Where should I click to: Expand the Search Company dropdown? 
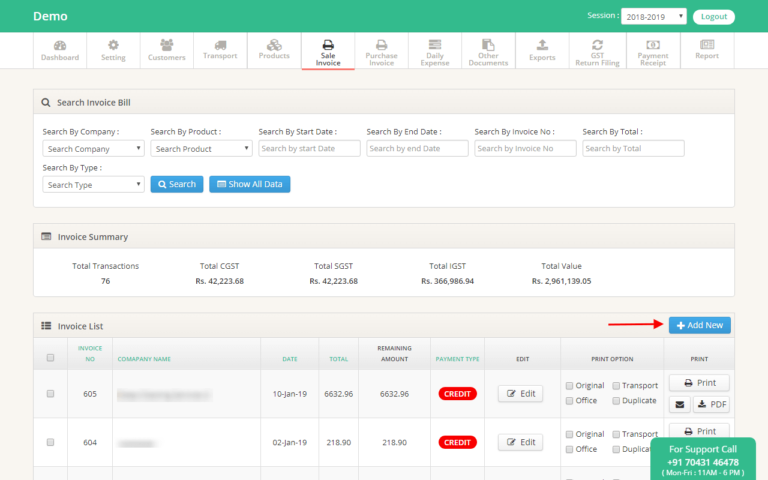point(93,148)
